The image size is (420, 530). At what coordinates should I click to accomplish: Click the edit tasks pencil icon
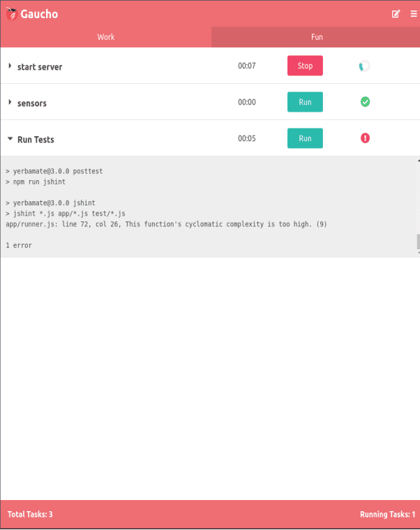coord(396,13)
